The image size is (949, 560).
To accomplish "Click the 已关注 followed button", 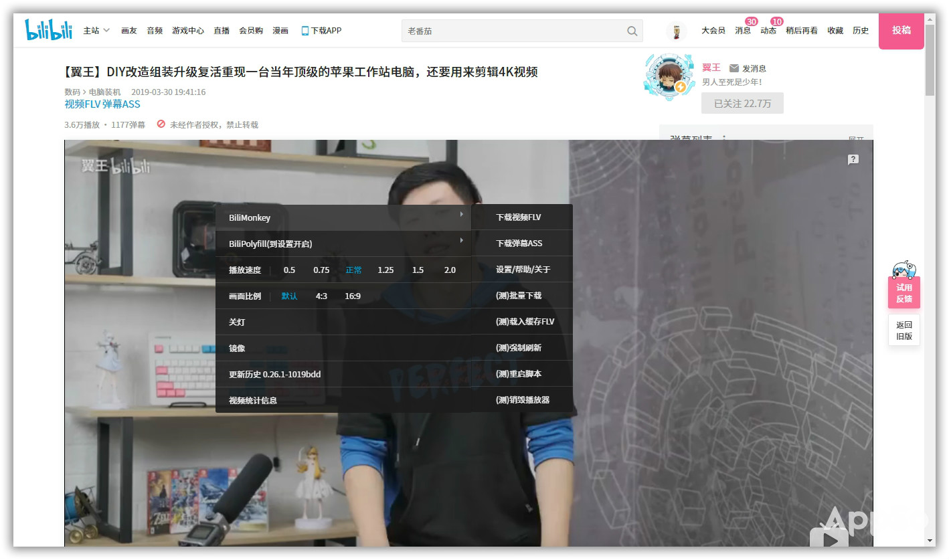I will pyautogui.click(x=742, y=103).
